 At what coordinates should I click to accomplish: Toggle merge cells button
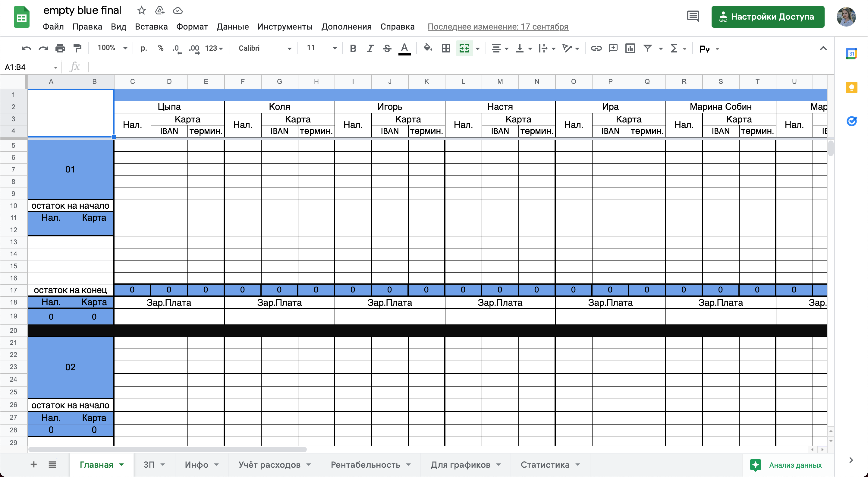(x=464, y=49)
